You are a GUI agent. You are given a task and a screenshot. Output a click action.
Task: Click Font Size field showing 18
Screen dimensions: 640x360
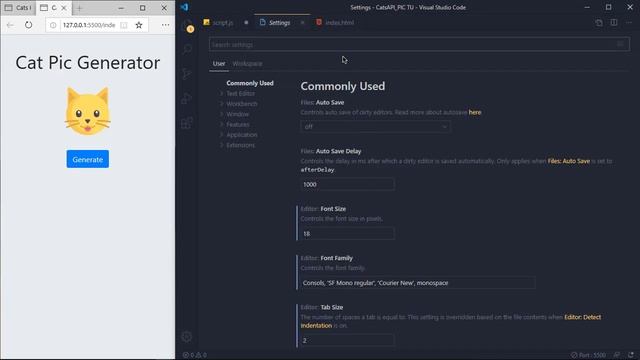tap(347, 233)
